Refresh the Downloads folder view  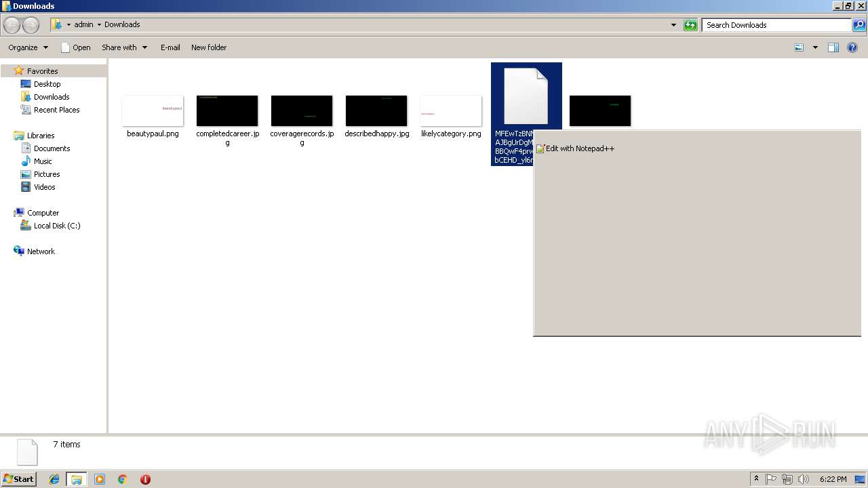pyautogui.click(x=690, y=25)
